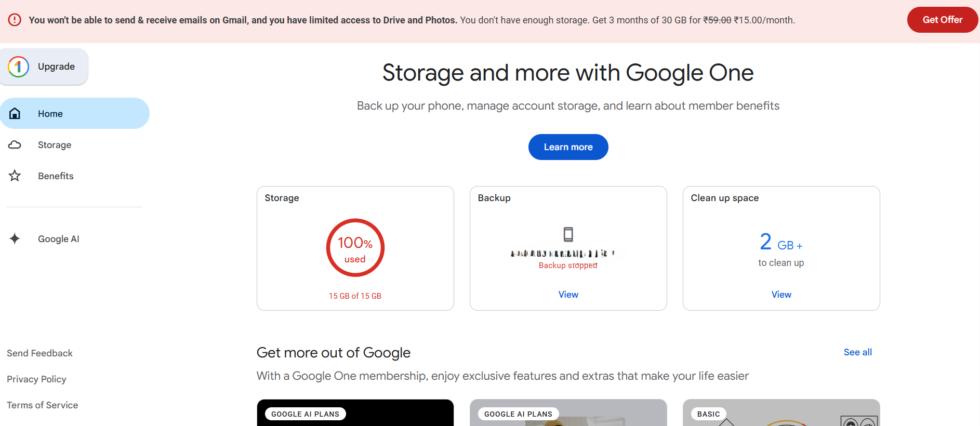Open the Storage cloud icon

click(15, 144)
